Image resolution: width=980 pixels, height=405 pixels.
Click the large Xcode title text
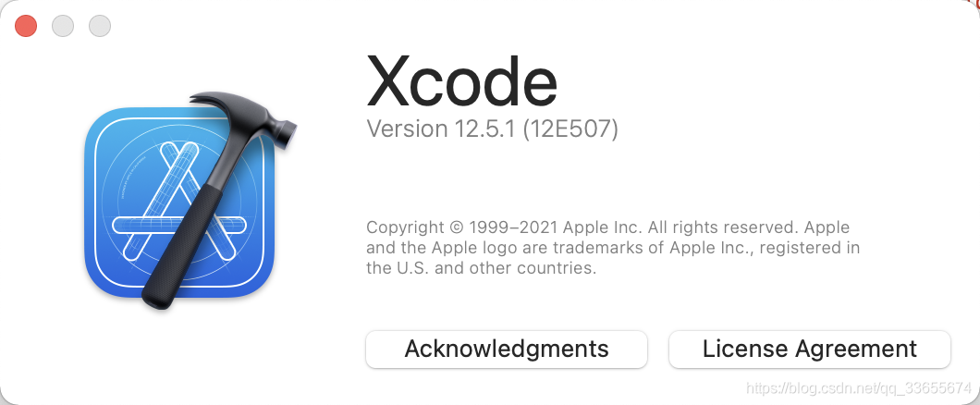(x=461, y=82)
